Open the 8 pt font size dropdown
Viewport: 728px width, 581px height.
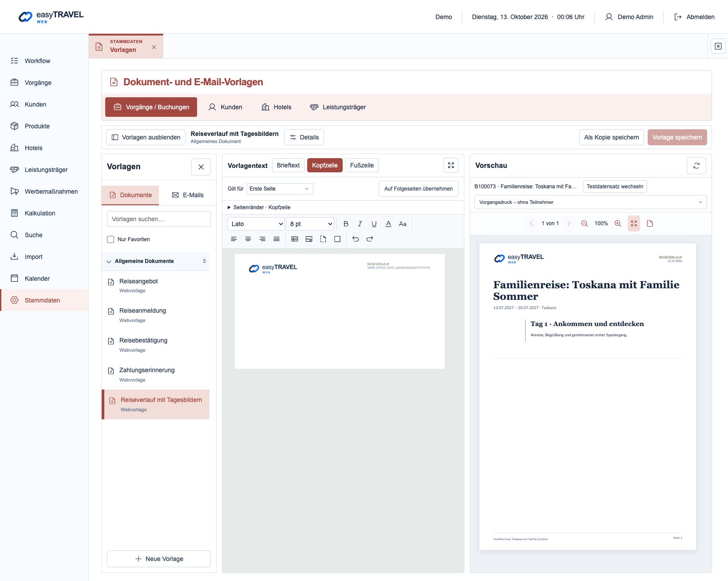310,224
